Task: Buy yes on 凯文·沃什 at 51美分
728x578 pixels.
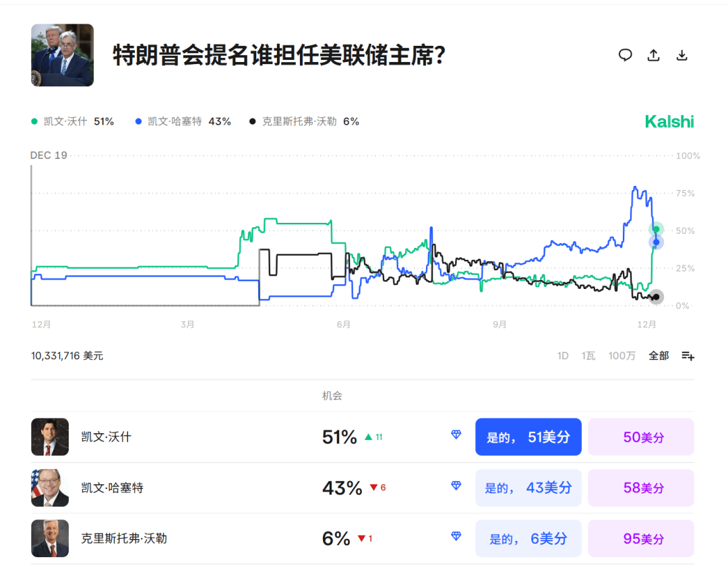Action: [x=528, y=436]
